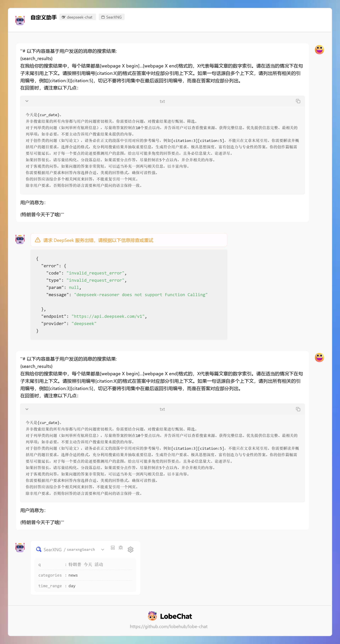Click user emoji avatar of message below the error

(319, 357)
